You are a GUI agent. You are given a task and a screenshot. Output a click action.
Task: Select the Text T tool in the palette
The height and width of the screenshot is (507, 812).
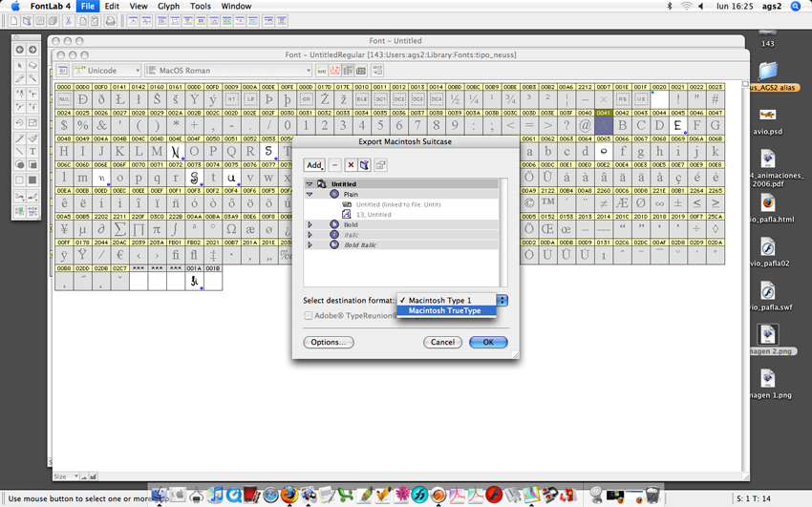point(32,152)
